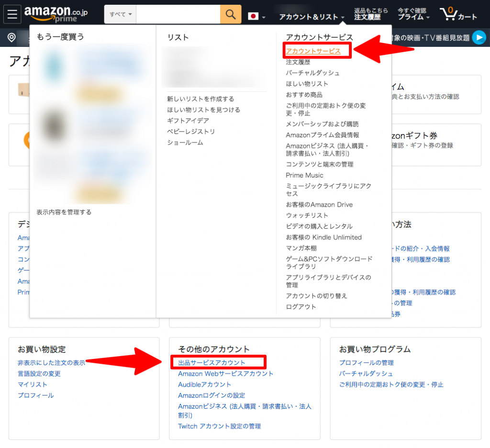
Task: Select ほしい物リスト in the flyout
Action: pyautogui.click(x=307, y=84)
